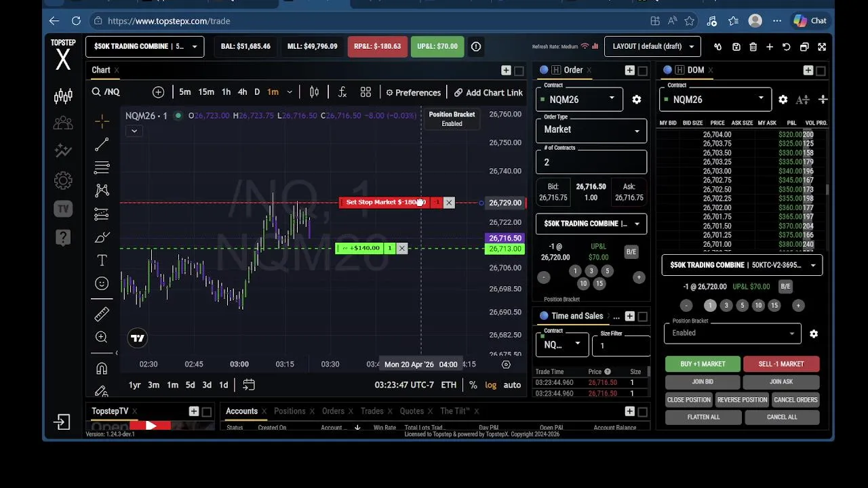Open the Position Bracket Enabled dropdown

732,333
